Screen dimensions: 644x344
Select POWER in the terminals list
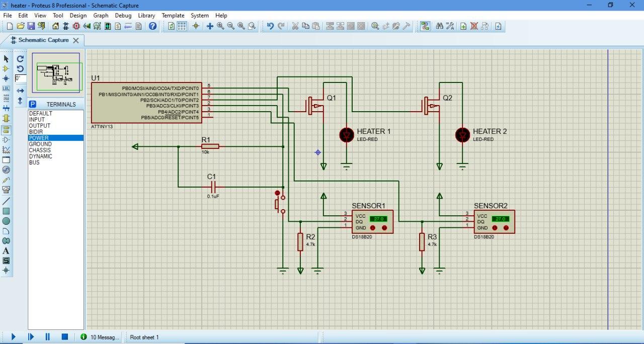tap(55, 138)
